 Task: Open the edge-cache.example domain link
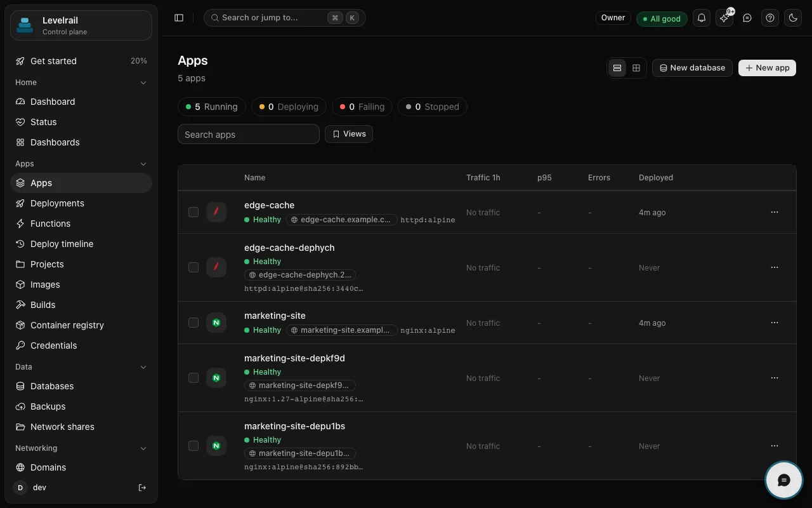click(x=342, y=220)
